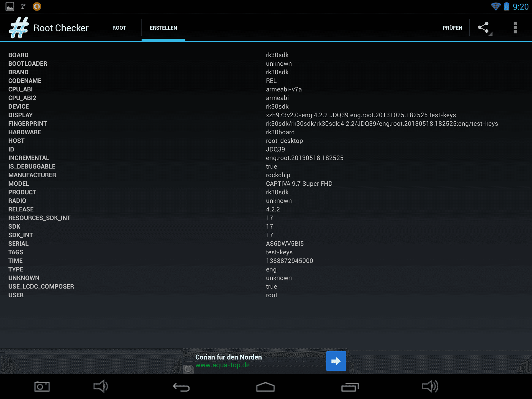532x399 pixels.
Task: Select the TIME value 1368872945000
Action: (x=290, y=261)
